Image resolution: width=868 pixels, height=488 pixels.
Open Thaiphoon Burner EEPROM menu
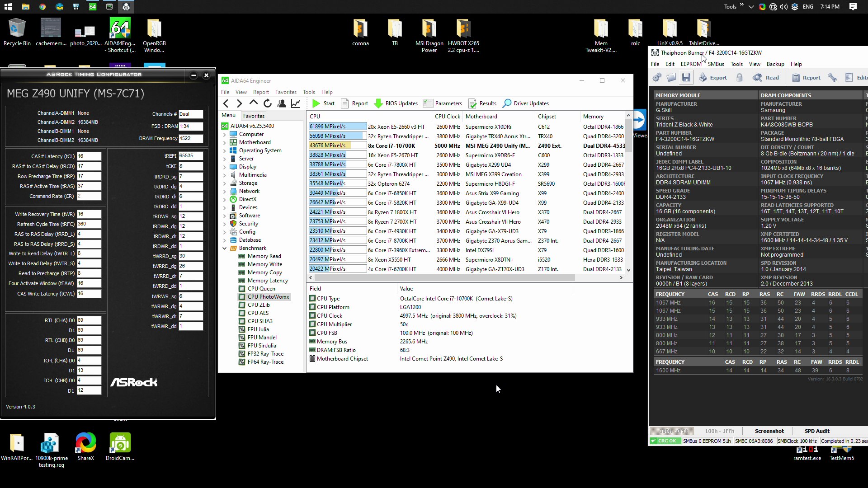[691, 64]
